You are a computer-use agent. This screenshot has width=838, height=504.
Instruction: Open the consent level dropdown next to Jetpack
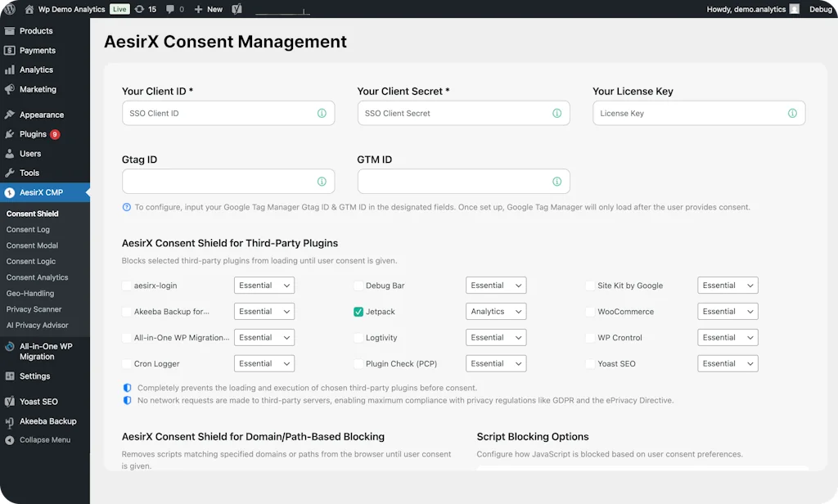tap(496, 311)
